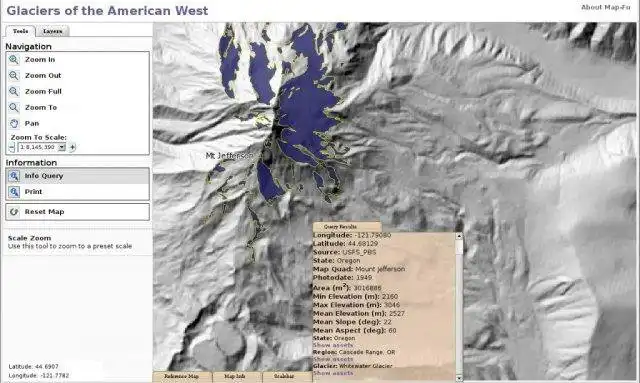Click the Max Elevation (m) row
This screenshot has width=640, height=383.
click(x=356, y=305)
